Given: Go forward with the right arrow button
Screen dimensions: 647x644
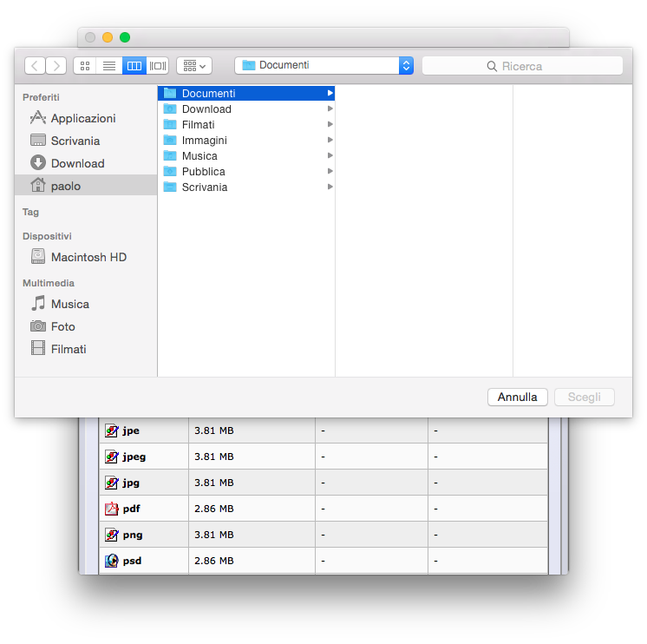Looking at the screenshot, I should pos(56,66).
